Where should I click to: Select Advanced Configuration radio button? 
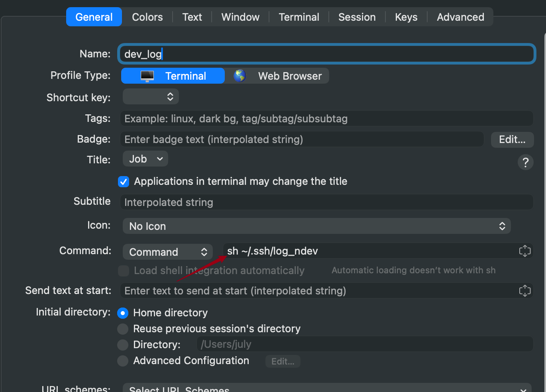coord(123,361)
